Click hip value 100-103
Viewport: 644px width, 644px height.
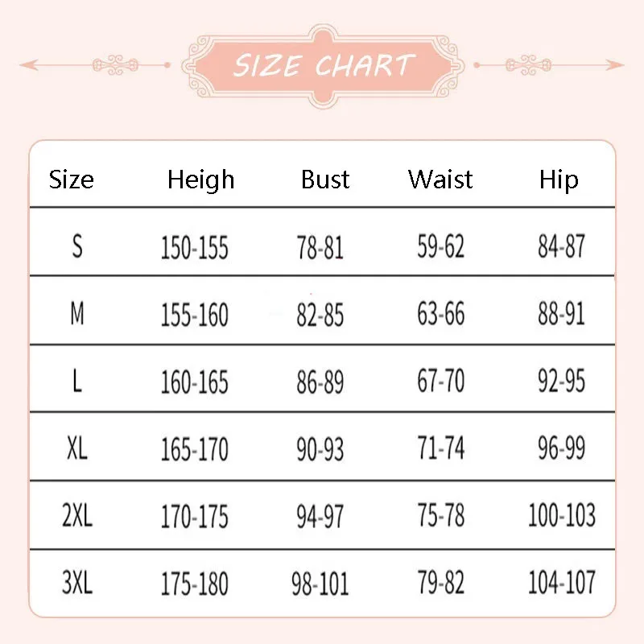(x=561, y=515)
